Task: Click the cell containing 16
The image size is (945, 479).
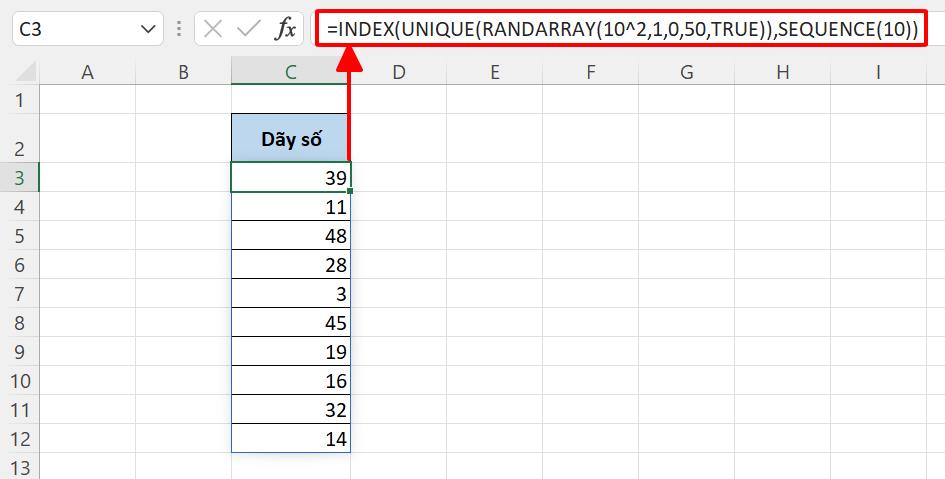Action: coord(291,380)
